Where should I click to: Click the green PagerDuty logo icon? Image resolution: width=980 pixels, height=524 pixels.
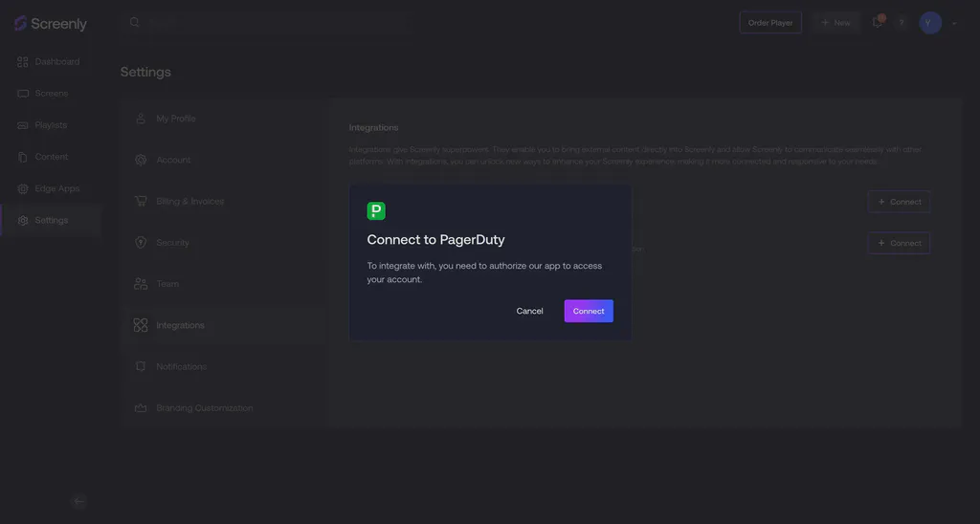[x=376, y=211]
